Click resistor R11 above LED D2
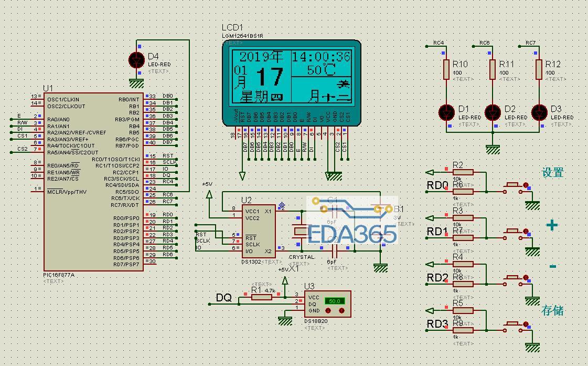The width and height of the screenshot is (588, 366). [493, 69]
